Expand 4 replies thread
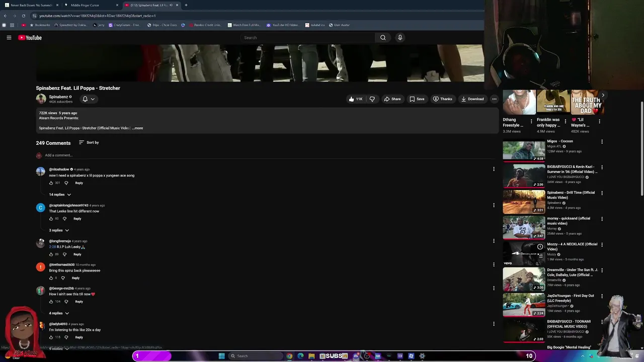Viewport: 644px width, 362px height. [59, 313]
